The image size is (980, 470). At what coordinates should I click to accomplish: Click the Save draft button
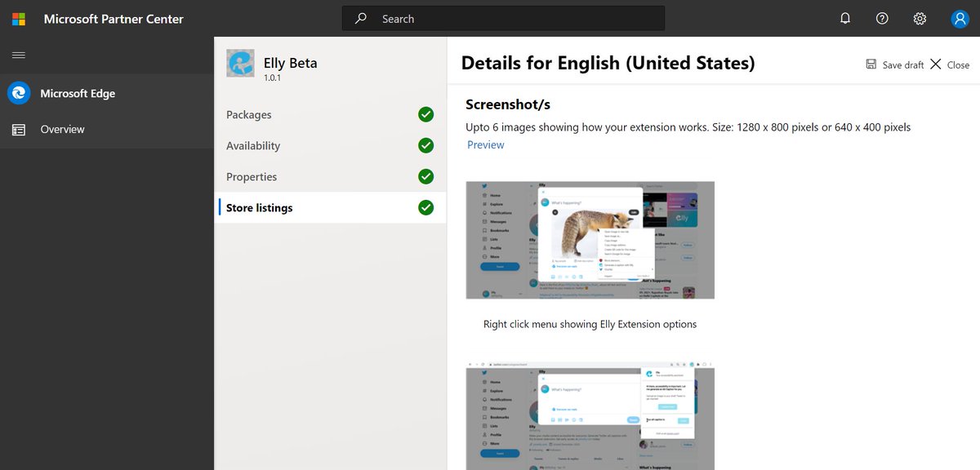pyautogui.click(x=895, y=64)
